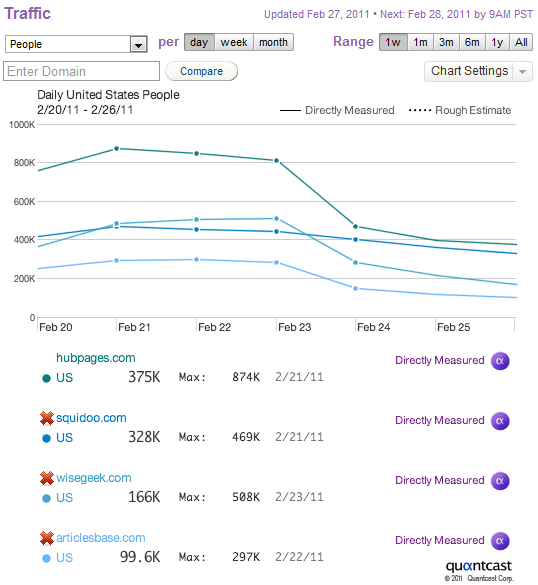Viewport: 538px width, 585px height.
Task: Click the US label under wisegeek.com
Action: click(64, 498)
